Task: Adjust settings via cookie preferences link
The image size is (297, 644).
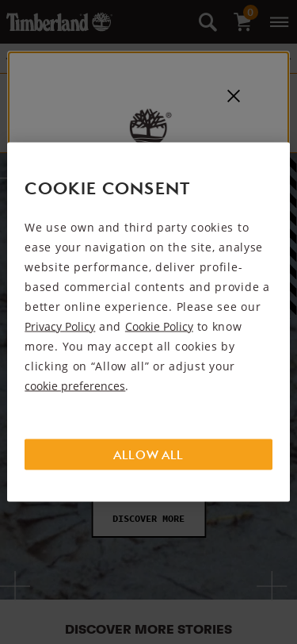Action: pos(74,386)
